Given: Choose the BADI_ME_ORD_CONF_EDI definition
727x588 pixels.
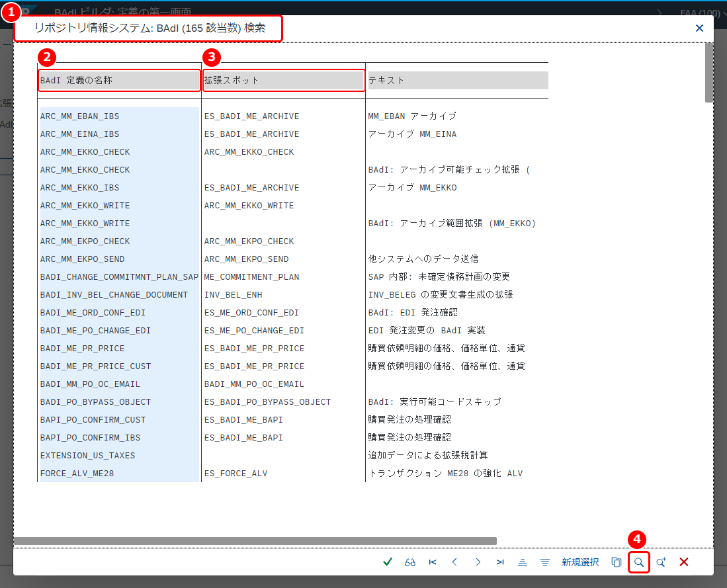Looking at the screenshot, I should click(x=93, y=313).
